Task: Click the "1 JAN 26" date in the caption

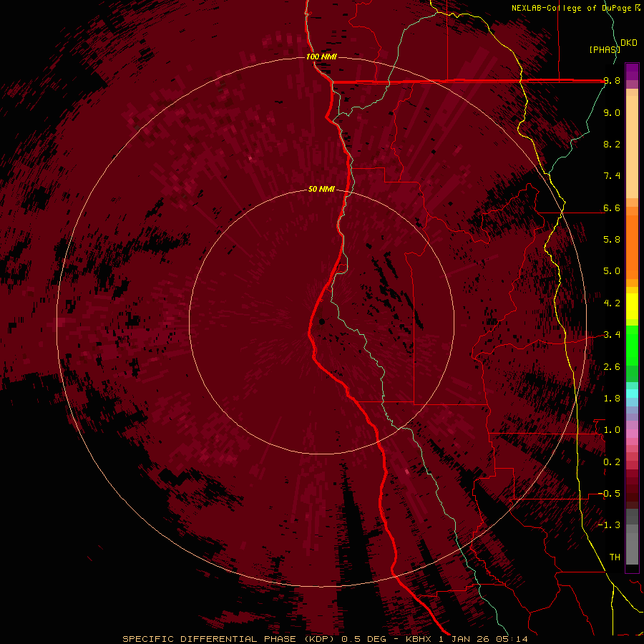Action: tap(464, 639)
